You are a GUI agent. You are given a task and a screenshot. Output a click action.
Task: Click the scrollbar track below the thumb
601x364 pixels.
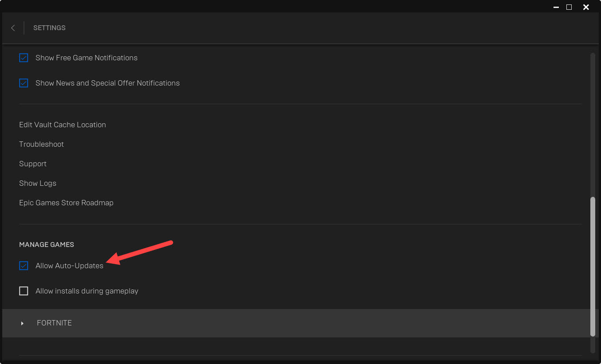tap(593, 345)
